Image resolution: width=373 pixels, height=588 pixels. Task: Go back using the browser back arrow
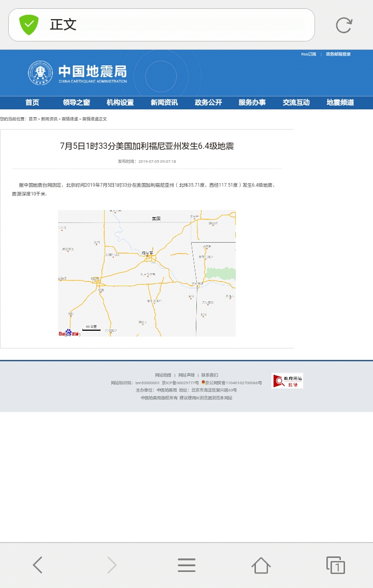click(37, 565)
